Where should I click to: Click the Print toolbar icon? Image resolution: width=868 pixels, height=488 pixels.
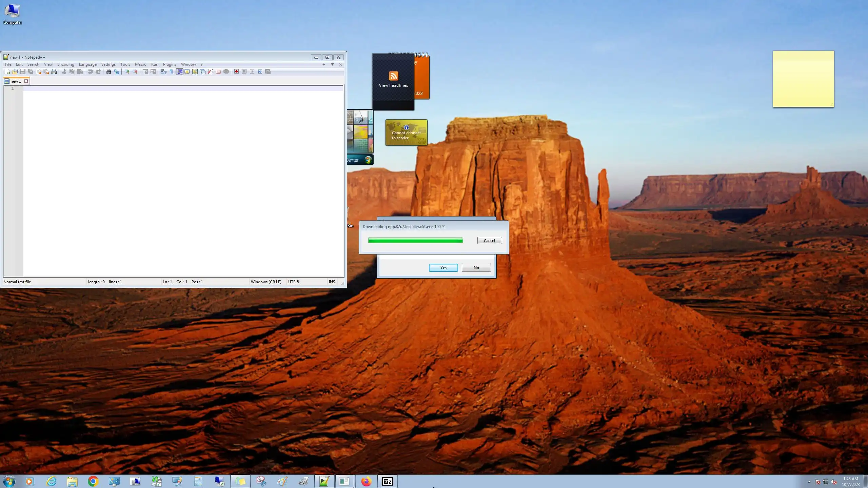(54, 72)
